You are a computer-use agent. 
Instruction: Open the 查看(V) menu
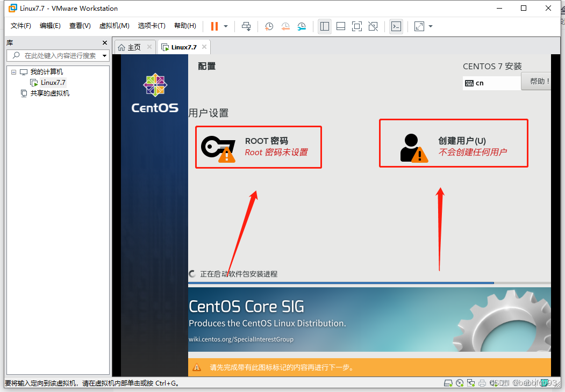pyautogui.click(x=80, y=26)
